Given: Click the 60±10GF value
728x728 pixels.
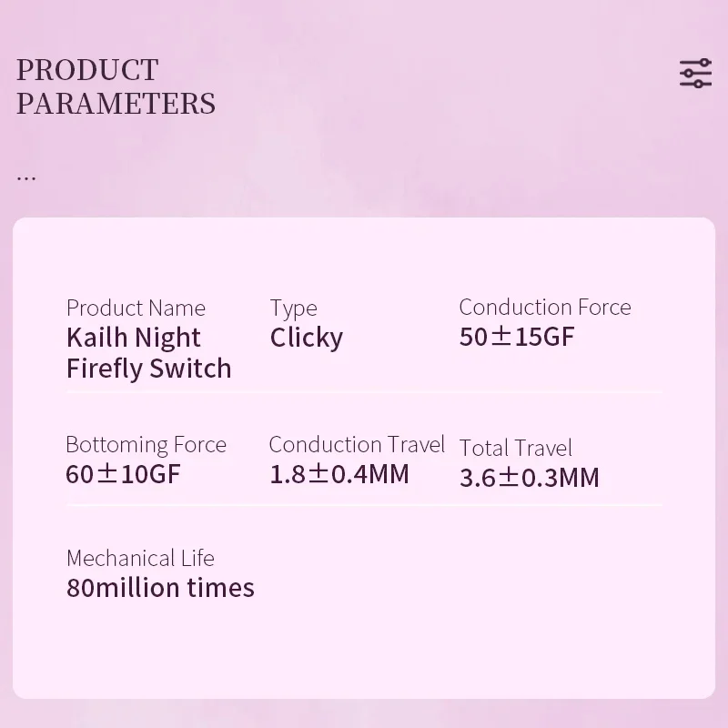Looking at the screenshot, I should click(x=123, y=474).
